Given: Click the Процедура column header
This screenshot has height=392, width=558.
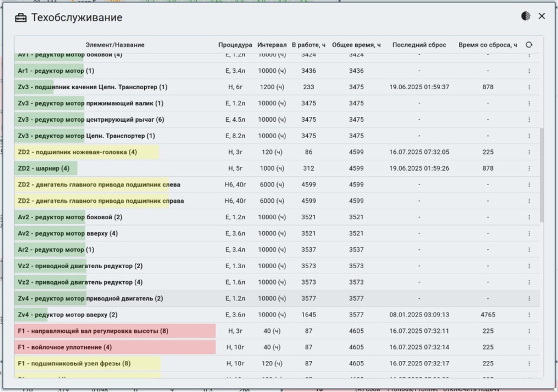Looking at the screenshot, I should 235,45.
